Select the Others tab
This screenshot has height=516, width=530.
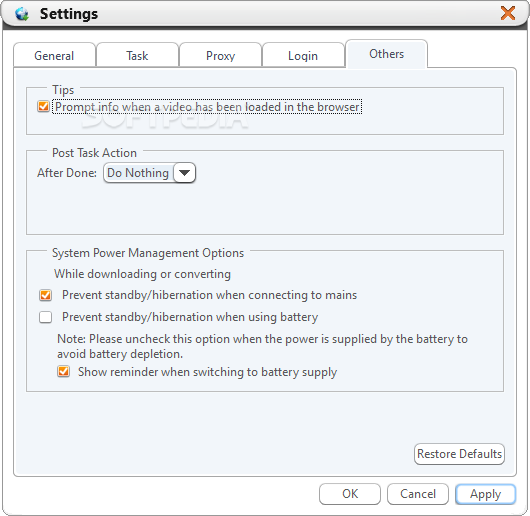click(x=386, y=54)
